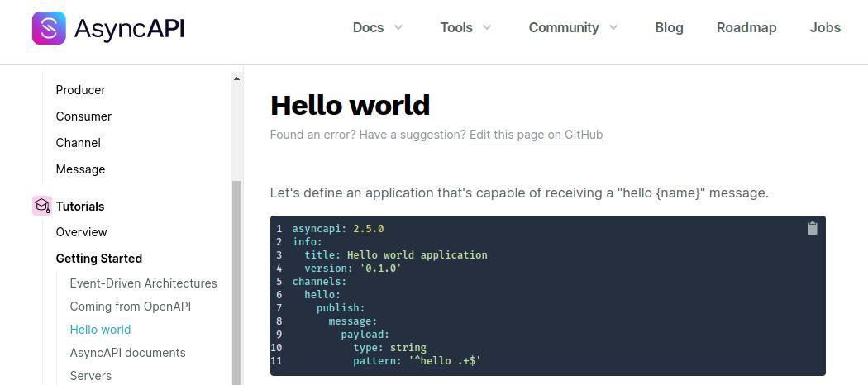
Task: Open Event-Driven Architectures tutorial
Action: coord(143,283)
